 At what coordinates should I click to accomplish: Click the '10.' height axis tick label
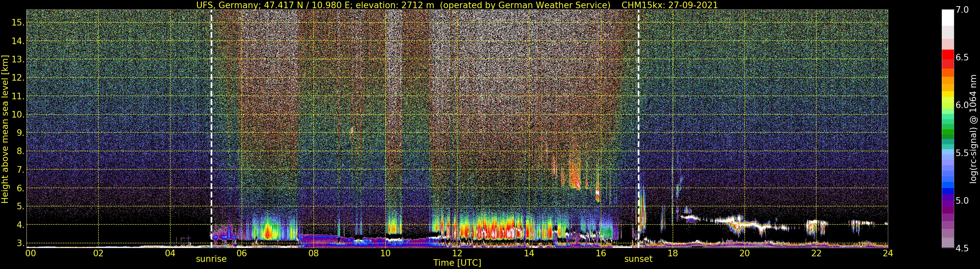point(18,115)
